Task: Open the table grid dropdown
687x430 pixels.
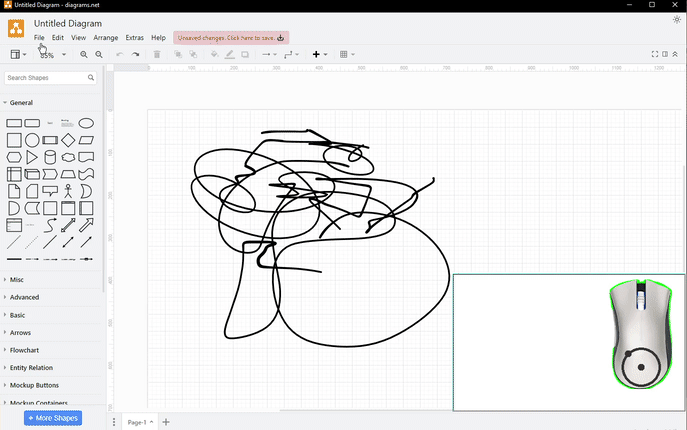Action: pyautogui.click(x=347, y=54)
